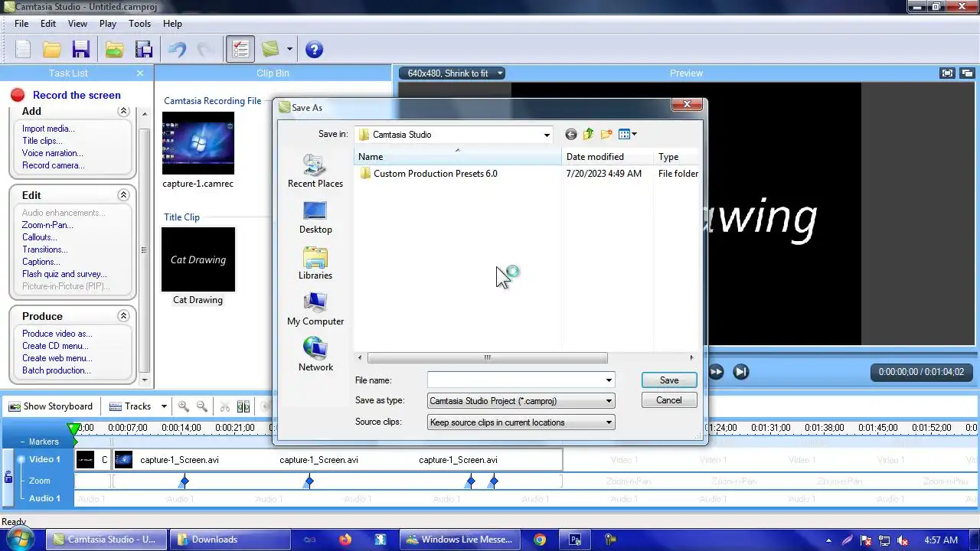The width and height of the screenshot is (980, 551).
Task: Select the Custom Production Presets 6.0 folder
Action: point(428,174)
